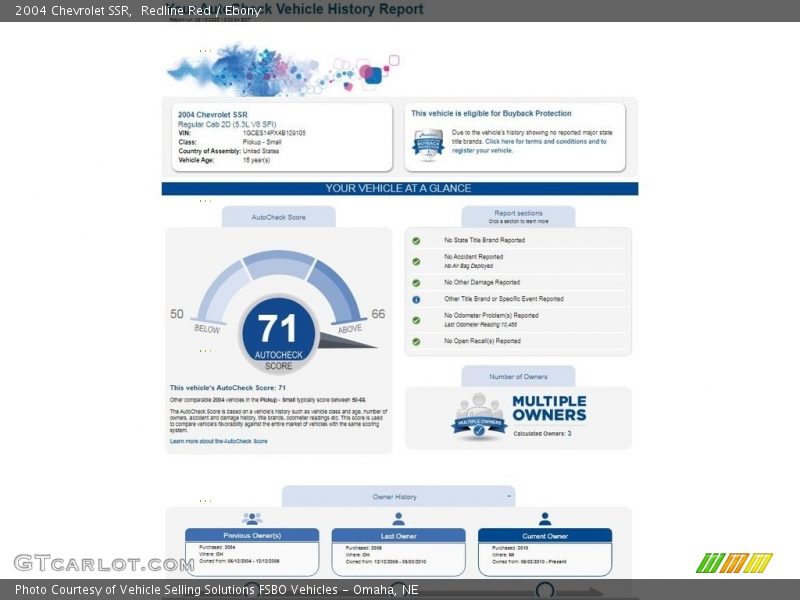Click the green check beside No Accident Reported
Image resolution: width=800 pixels, height=600 pixels.
pos(416,260)
